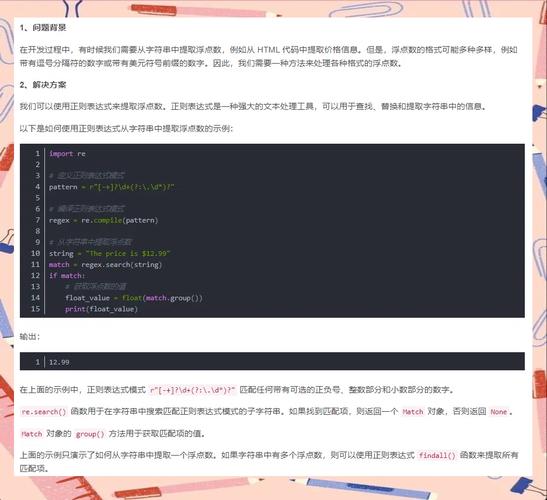This screenshot has width=547, height=500.
Task: Click the inline code 'group()'
Action: [x=90, y=434]
